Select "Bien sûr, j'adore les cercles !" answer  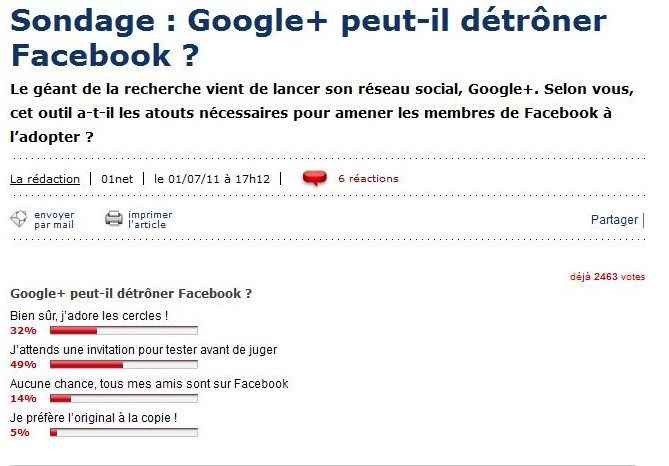pos(89,317)
